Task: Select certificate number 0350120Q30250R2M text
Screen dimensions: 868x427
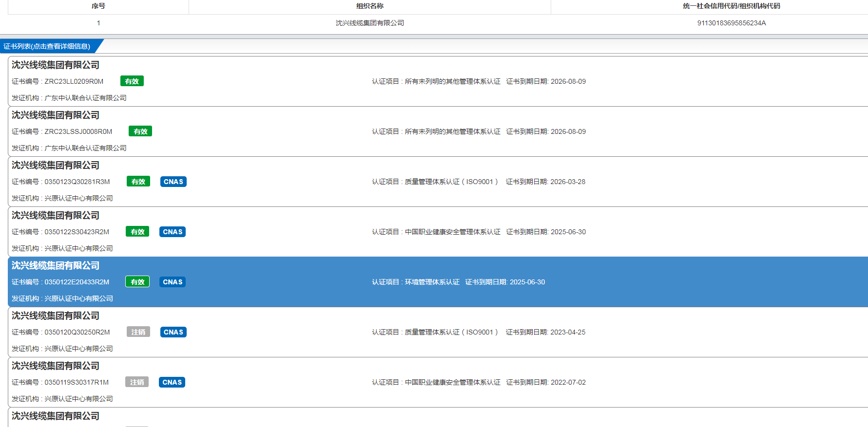Action: pos(77,332)
